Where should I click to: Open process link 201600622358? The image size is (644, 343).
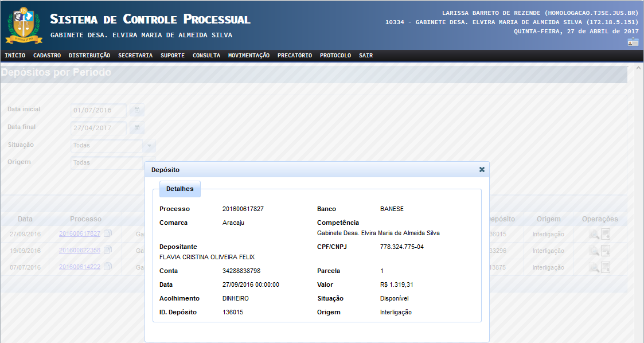80,251
